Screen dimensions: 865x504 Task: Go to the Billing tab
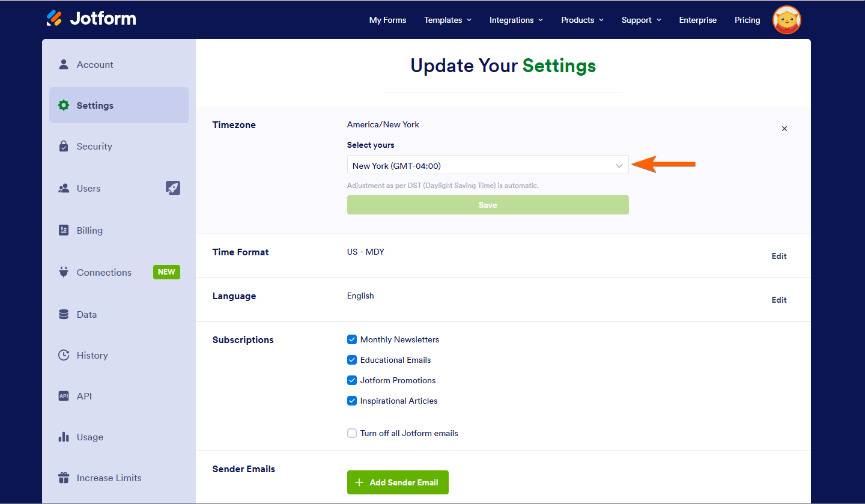pyautogui.click(x=119, y=230)
